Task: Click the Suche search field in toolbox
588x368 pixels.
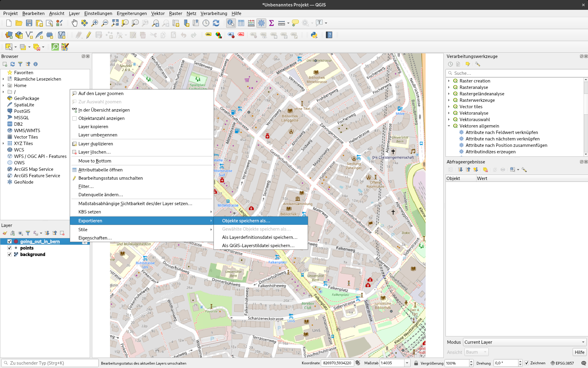Action: pos(518,73)
